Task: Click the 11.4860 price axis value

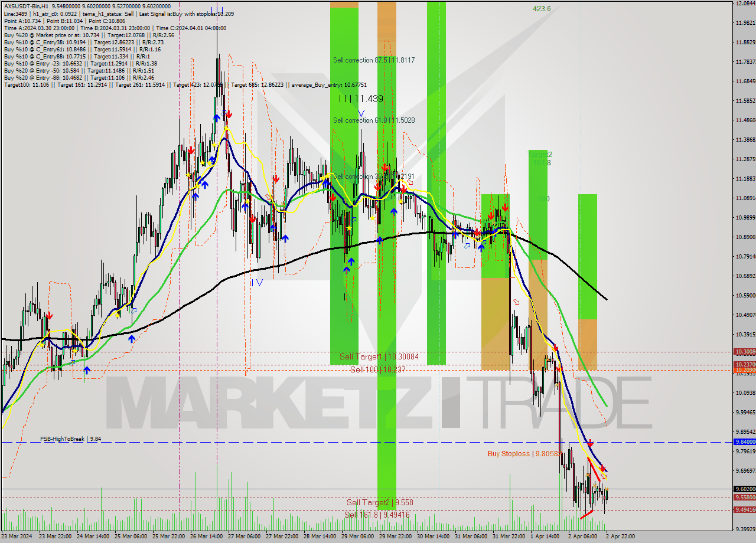Action: 745,120
